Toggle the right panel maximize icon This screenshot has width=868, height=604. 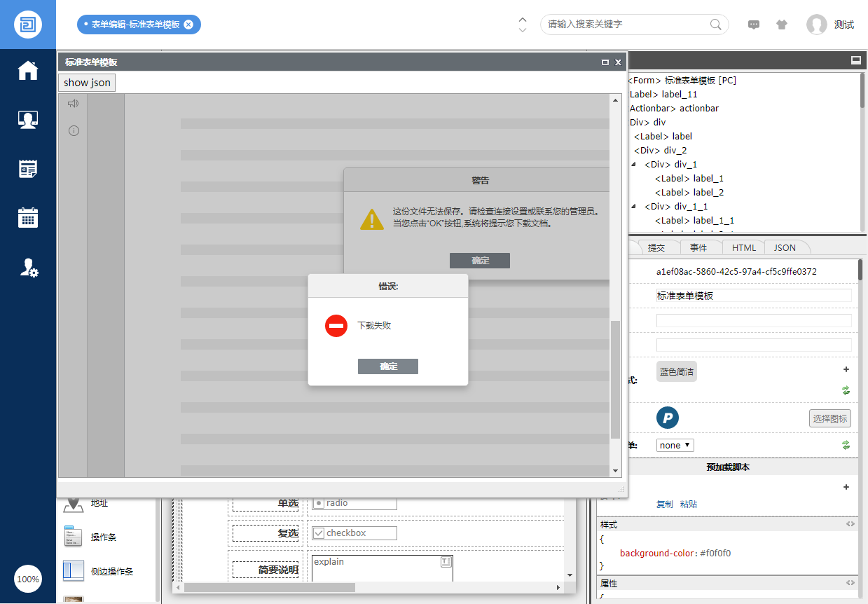855,60
